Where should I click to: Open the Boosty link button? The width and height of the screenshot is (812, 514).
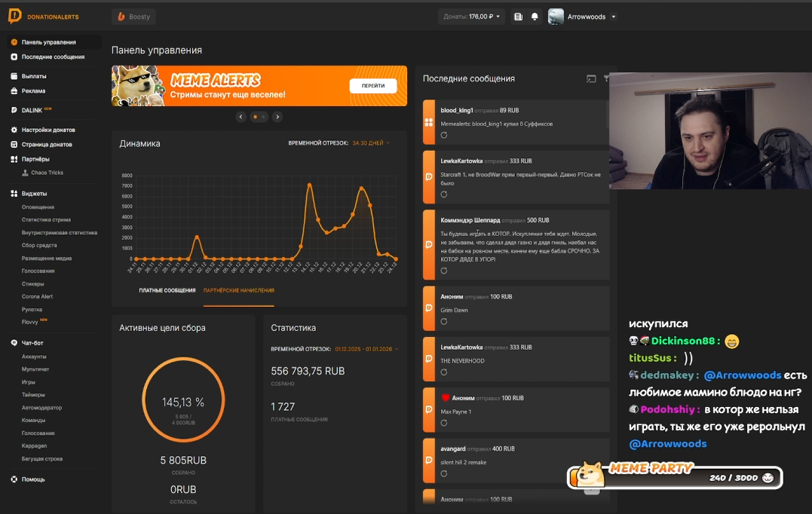(x=134, y=17)
